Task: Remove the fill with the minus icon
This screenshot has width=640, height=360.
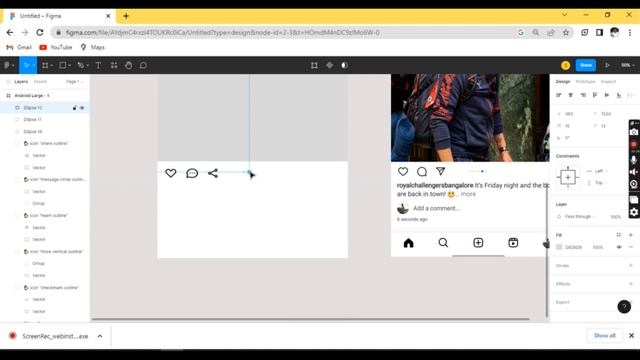Action: click(631, 247)
